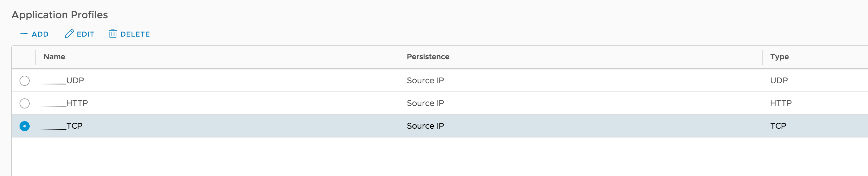Click Source IP in the TCP row
This screenshot has height=176, width=868.
(x=425, y=126)
